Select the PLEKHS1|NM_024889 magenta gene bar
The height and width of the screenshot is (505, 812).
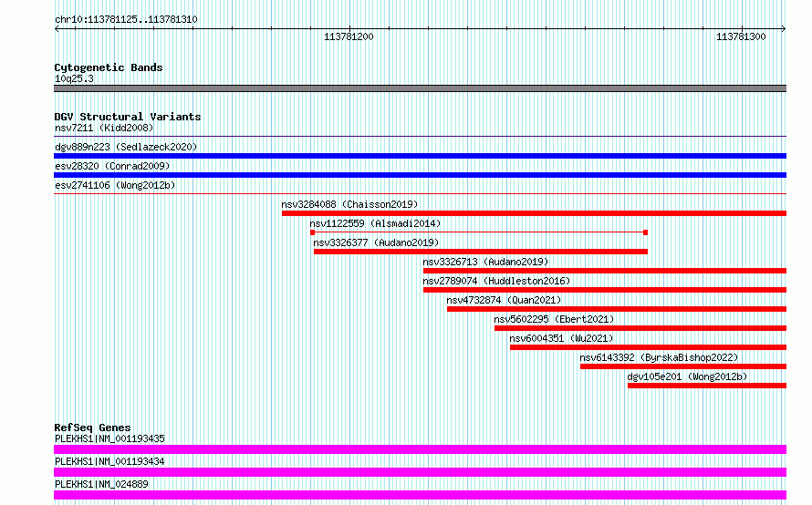[x=420, y=495]
